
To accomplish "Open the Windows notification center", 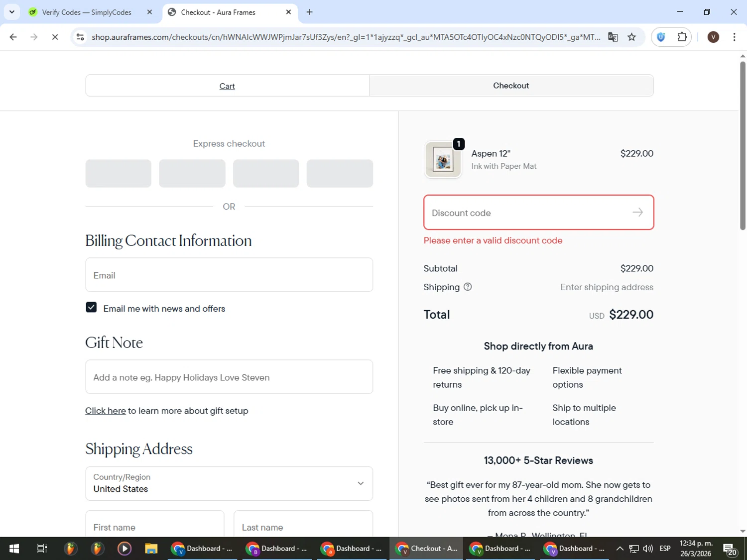I will click(x=730, y=549).
